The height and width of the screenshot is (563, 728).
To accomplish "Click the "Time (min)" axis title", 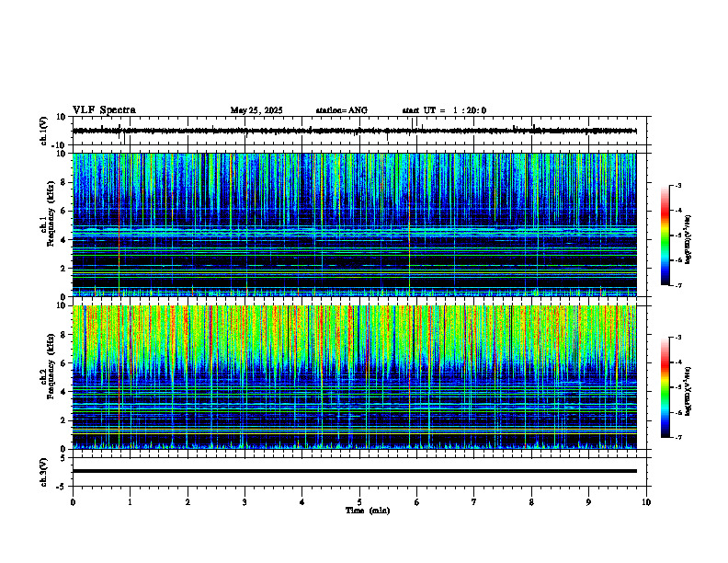I will (x=368, y=511).
